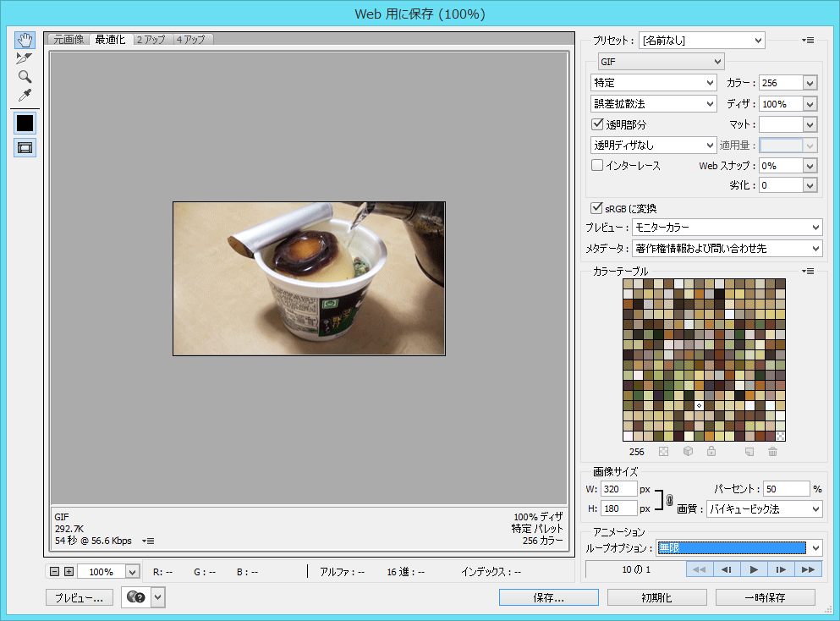Click the black eyedropper color swatch
The image size is (840, 621).
point(25,124)
